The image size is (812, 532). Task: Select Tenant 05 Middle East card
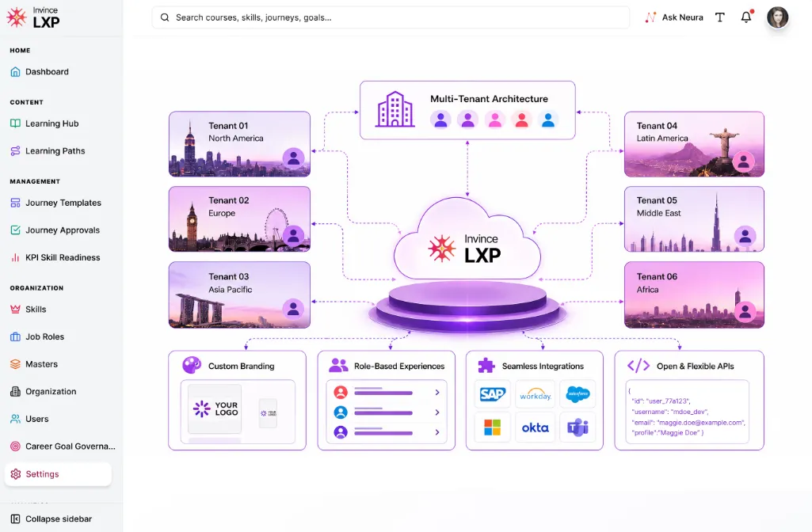point(694,219)
